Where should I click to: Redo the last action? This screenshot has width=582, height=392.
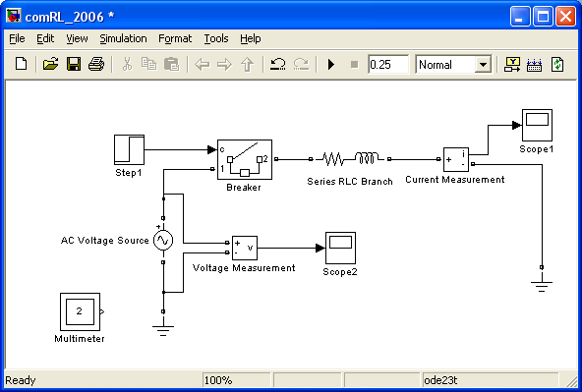pos(301,65)
